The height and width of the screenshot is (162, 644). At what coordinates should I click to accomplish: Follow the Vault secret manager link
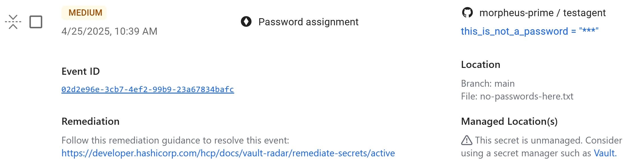(605, 153)
